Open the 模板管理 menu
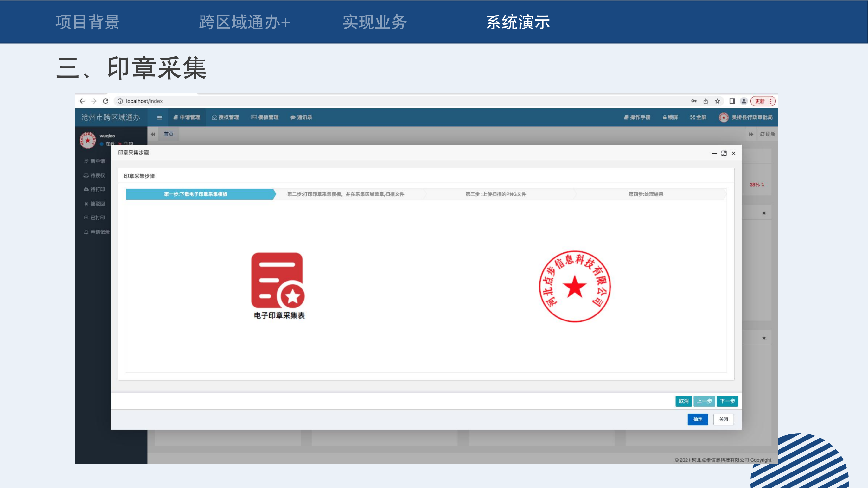868x488 pixels. pos(265,117)
